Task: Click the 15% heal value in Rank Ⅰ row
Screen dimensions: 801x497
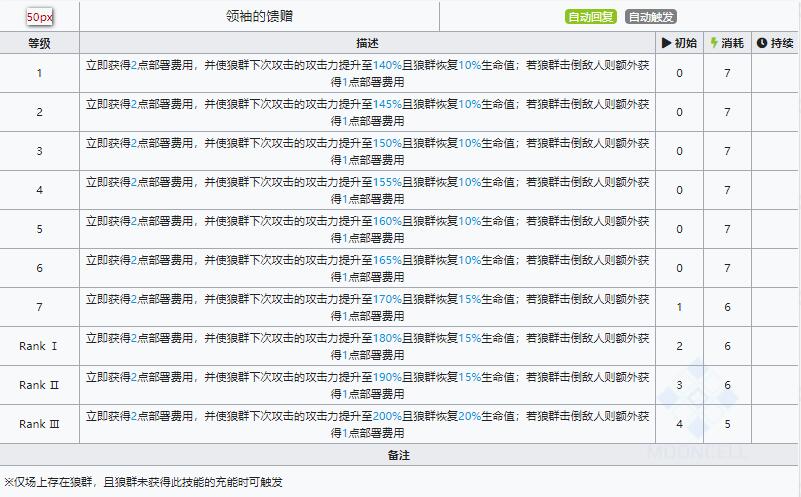Action: click(469, 338)
